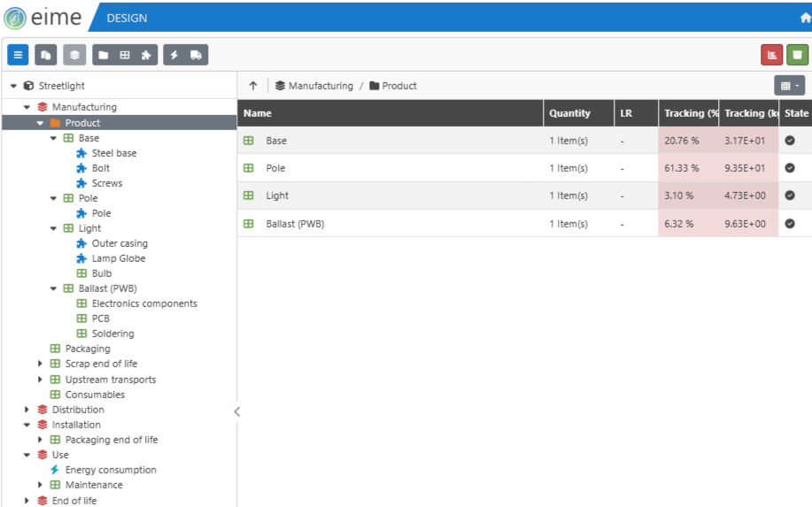Click the truck transport toolbar icon
Screen dimensions: 812x507
click(x=197, y=55)
